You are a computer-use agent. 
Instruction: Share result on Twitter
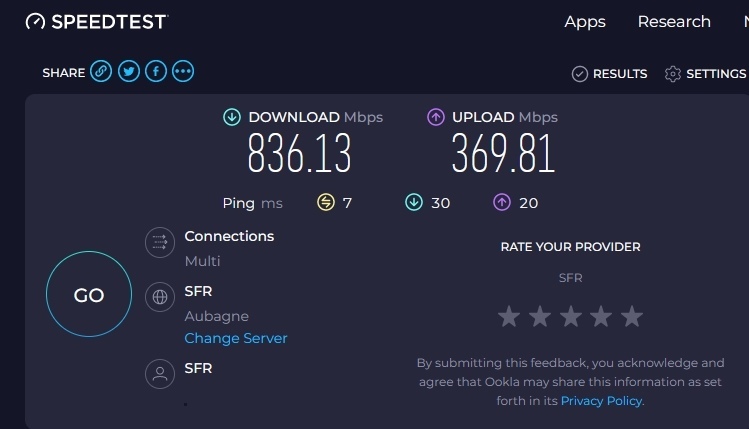128,71
